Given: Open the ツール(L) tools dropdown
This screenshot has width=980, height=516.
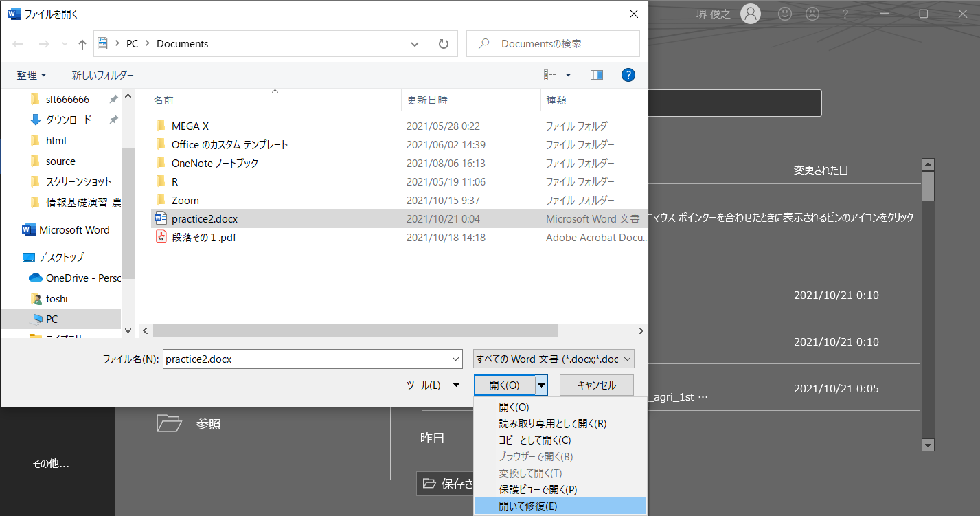Looking at the screenshot, I should click(x=433, y=385).
